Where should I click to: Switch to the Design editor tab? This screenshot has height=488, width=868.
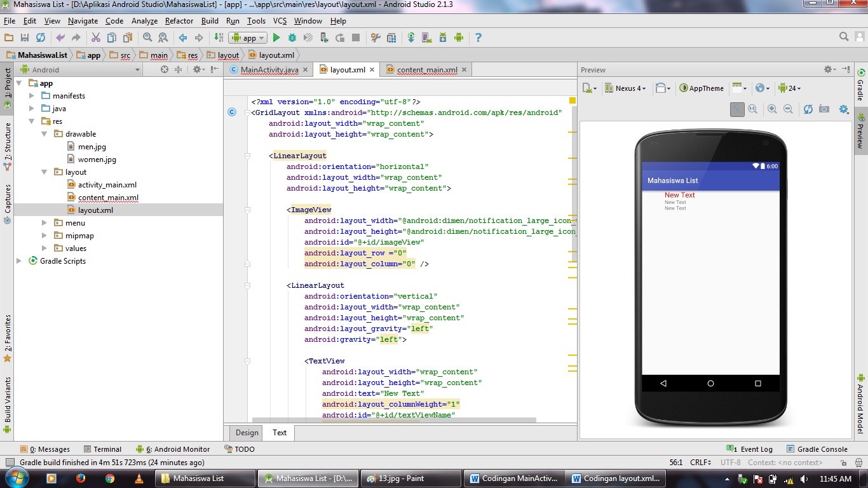click(x=247, y=433)
